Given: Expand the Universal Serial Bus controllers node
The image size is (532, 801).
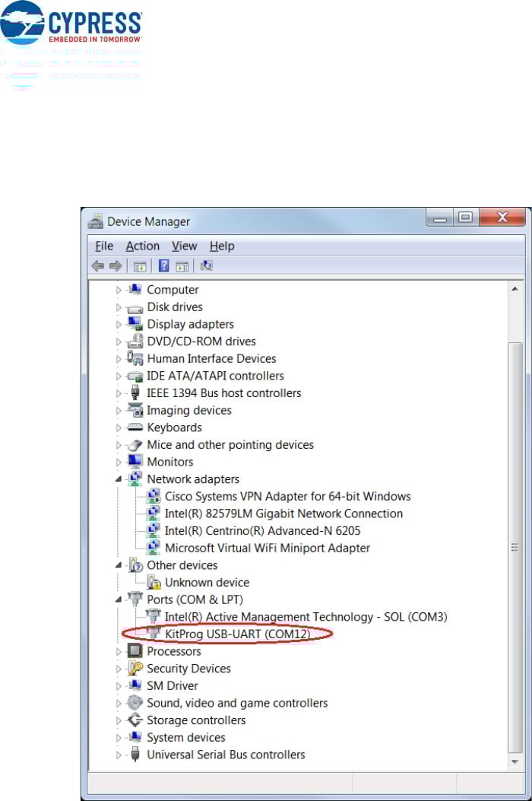Looking at the screenshot, I should [x=119, y=755].
